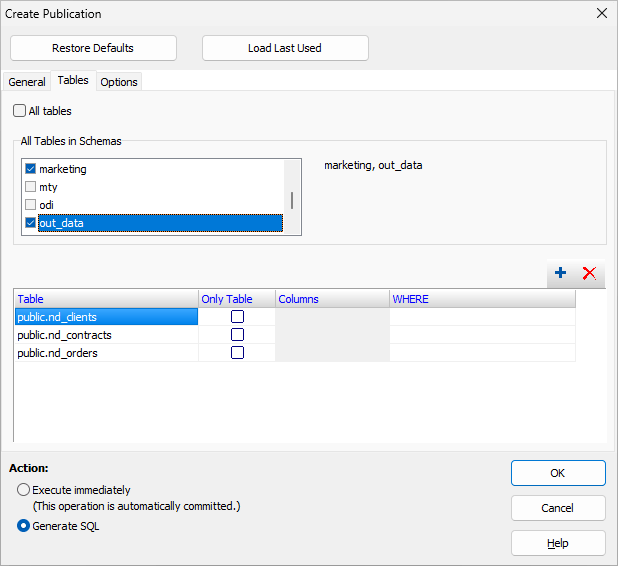Image resolution: width=618 pixels, height=566 pixels.
Task: Click WHERE cell for public.nd_orders
Action: point(482,353)
